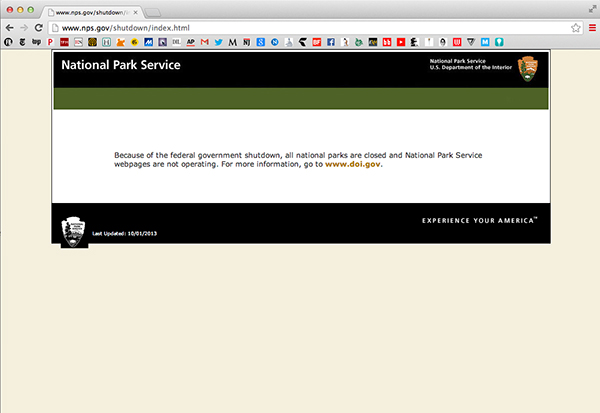Screen dimensions: 600x413
Task: Open the New York Times bookmark
Action: point(22,42)
